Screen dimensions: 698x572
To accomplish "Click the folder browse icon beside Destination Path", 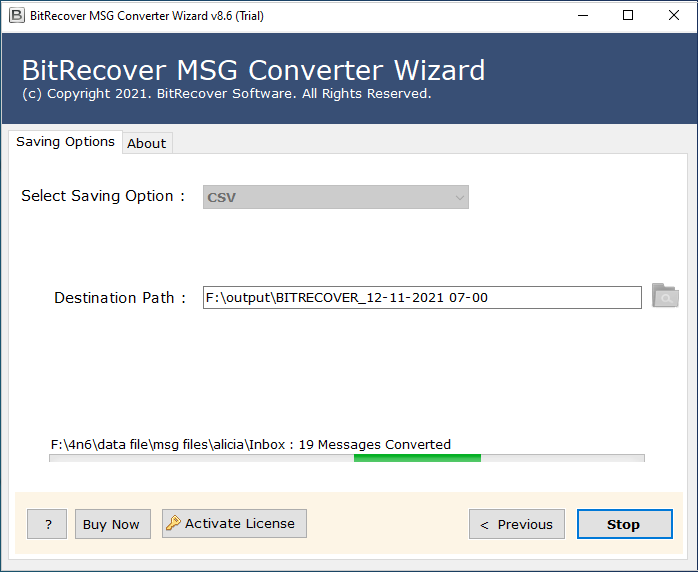I will [664, 296].
